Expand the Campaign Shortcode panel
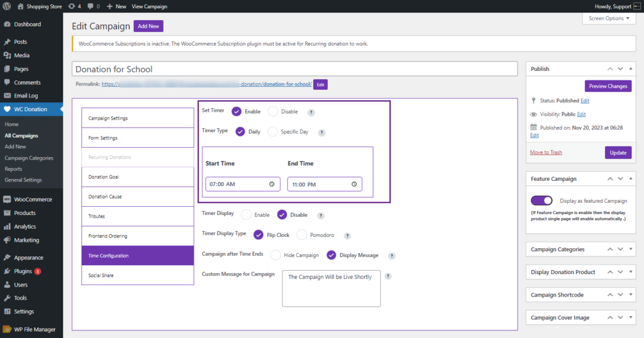The height and width of the screenshot is (338, 644). click(x=631, y=295)
